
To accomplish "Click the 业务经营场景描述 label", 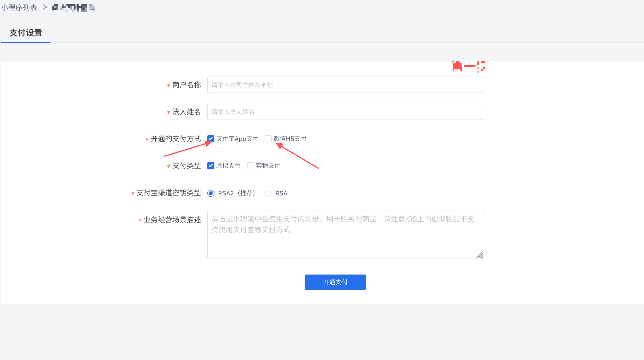I will pyautogui.click(x=172, y=220).
